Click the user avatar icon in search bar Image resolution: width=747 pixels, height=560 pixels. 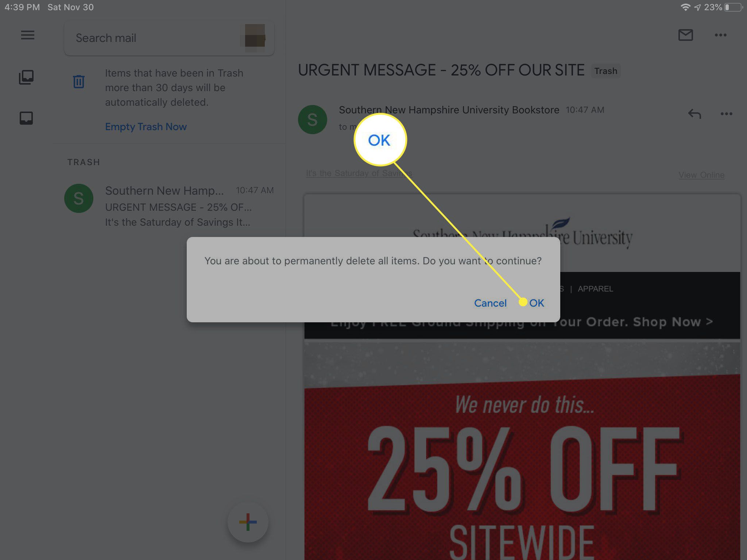256,37
